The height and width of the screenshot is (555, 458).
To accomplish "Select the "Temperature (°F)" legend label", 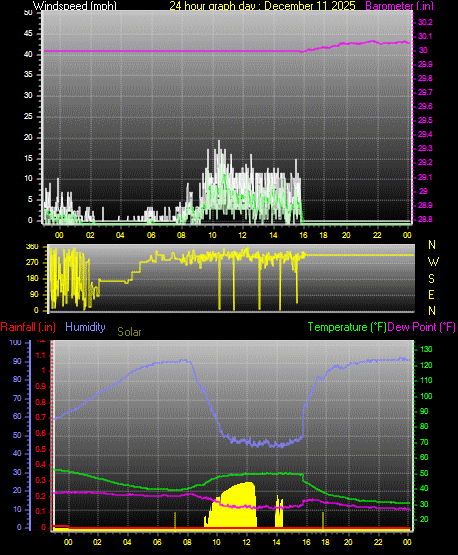I will 347,327.
